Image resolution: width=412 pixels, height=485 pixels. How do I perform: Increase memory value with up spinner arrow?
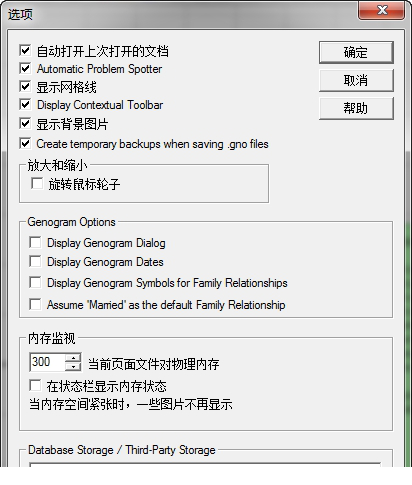pos(73,358)
